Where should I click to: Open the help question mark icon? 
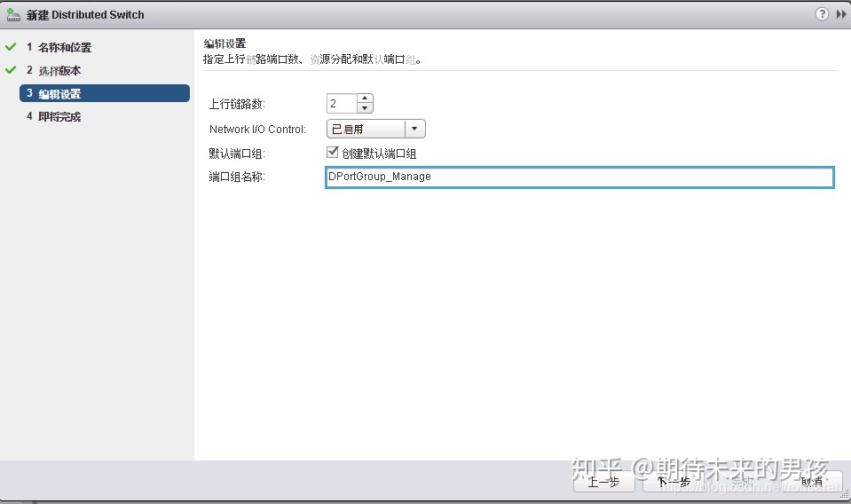pyautogui.click(x=823, y=14)
